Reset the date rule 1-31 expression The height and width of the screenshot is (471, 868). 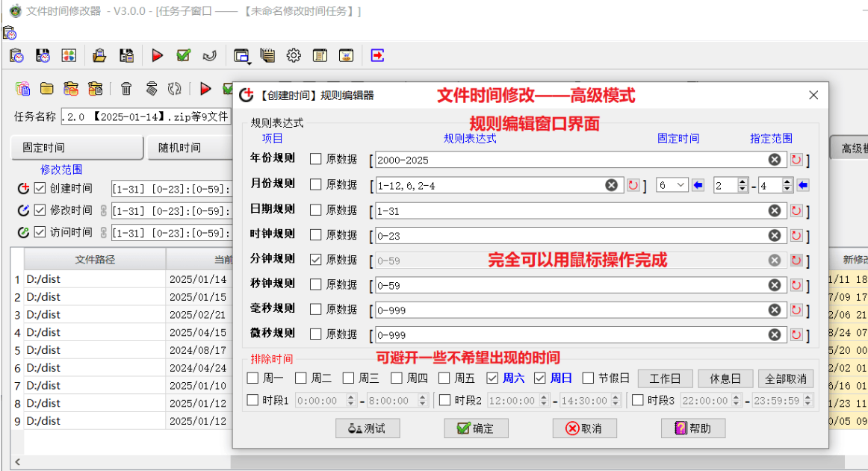pos(796,211)
